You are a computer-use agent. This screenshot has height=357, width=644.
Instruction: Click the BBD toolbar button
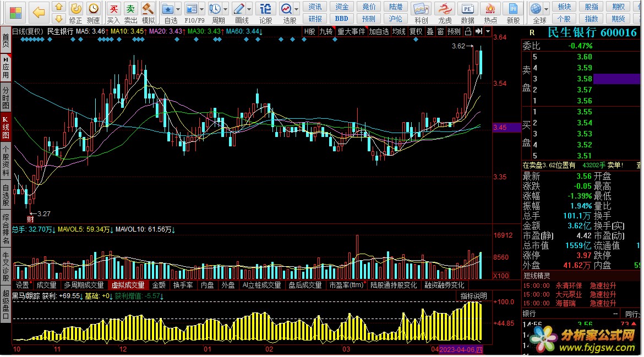341,19
